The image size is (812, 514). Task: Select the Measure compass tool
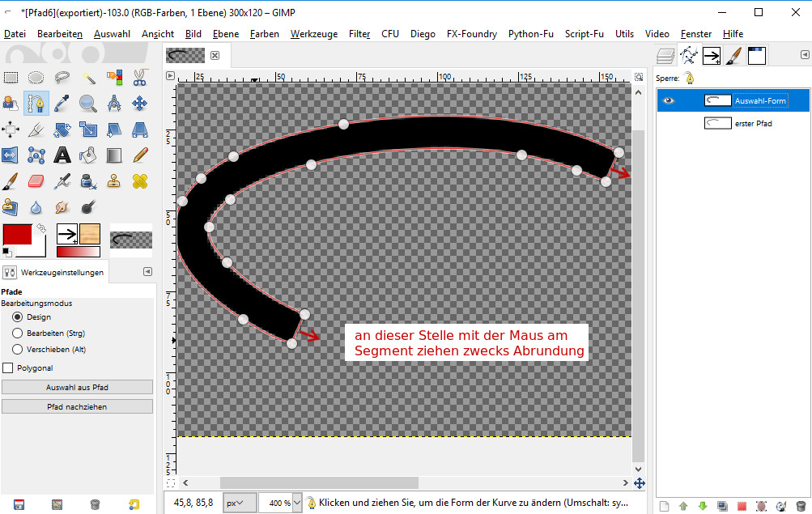114,104
